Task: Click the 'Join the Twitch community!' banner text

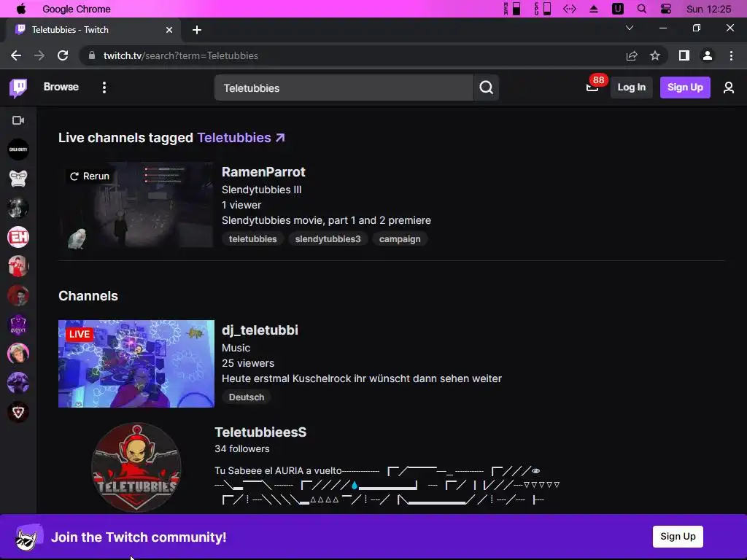Action: point(139,537)
